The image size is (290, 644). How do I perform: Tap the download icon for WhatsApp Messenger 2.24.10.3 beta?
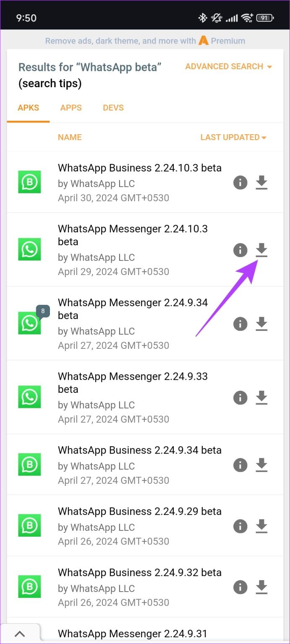pyautogui.click(x=261, y=250)
